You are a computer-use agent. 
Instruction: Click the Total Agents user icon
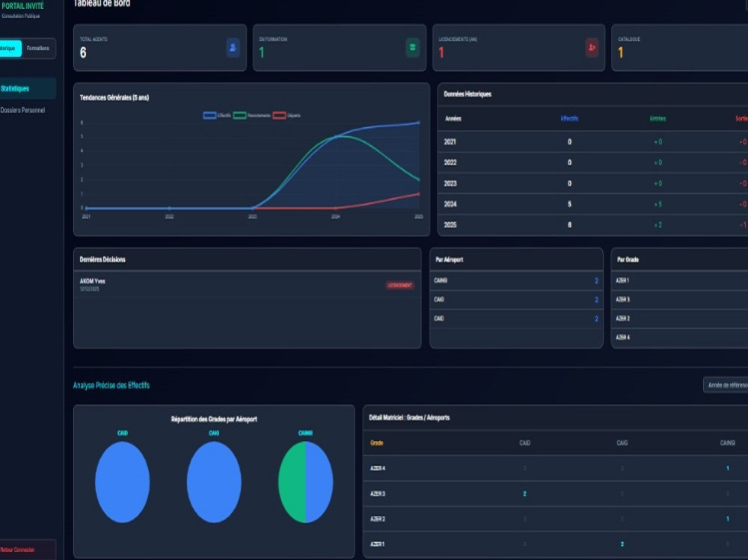(233, 48)
